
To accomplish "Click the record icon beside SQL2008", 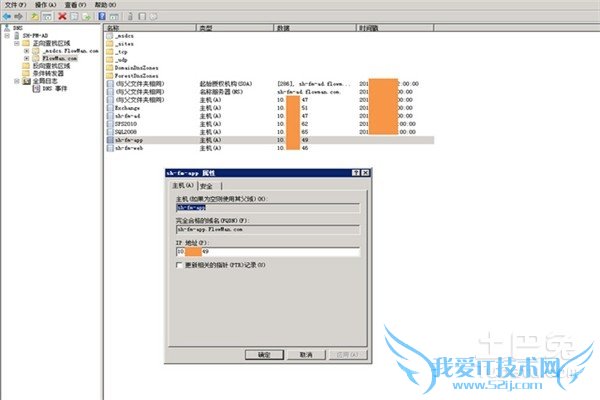I will pyautogui.click(x=110, y=132).
